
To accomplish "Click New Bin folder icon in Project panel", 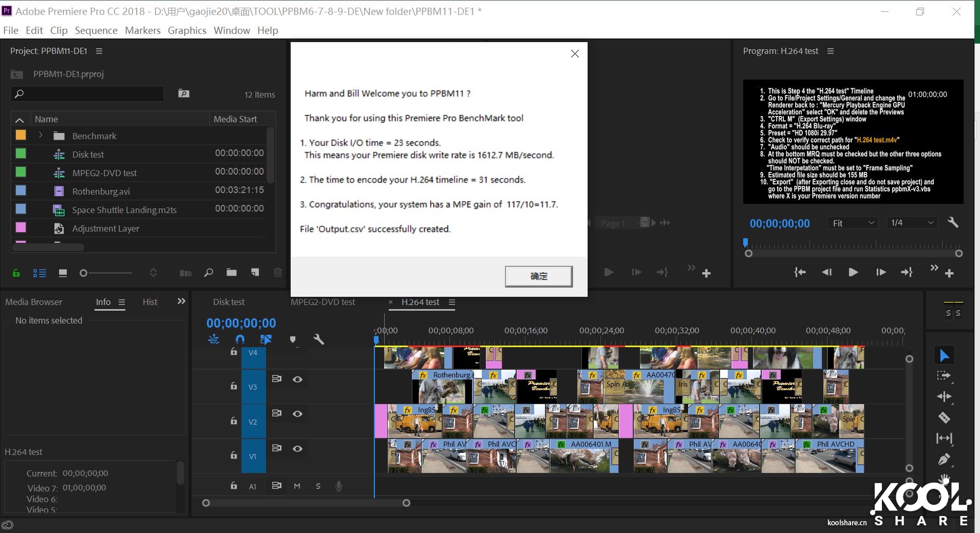I will pyautogui.click(x=232, y=273).
